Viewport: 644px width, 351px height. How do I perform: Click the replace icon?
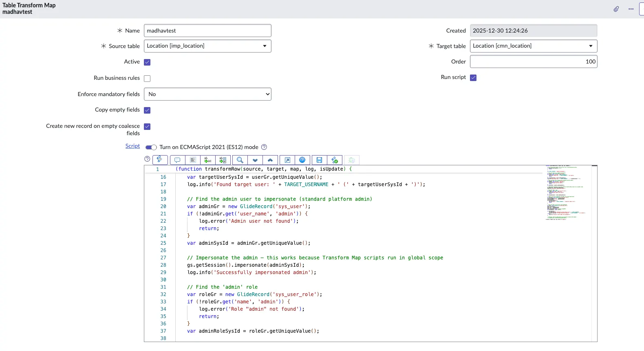208,160
